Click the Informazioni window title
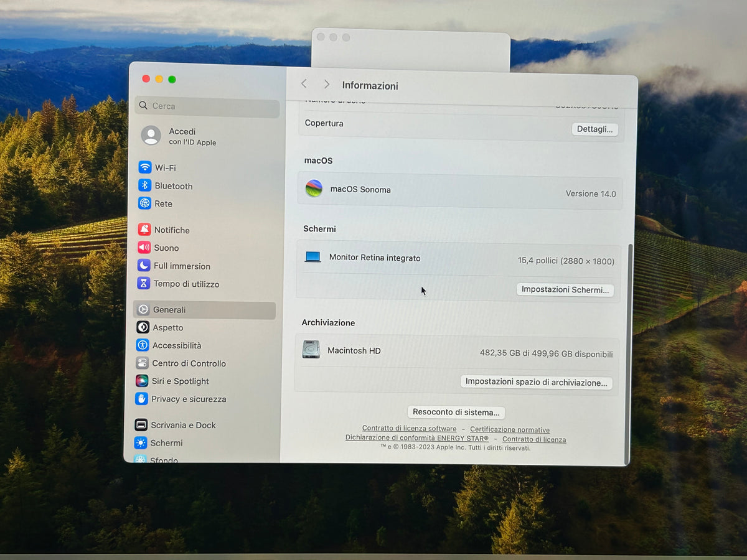 370,85
